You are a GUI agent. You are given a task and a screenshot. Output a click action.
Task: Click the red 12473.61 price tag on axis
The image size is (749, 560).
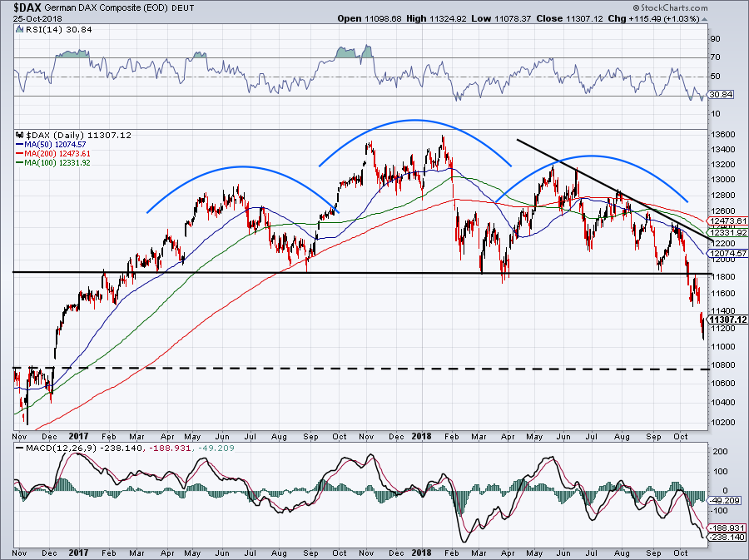click(x=728, y=221)
